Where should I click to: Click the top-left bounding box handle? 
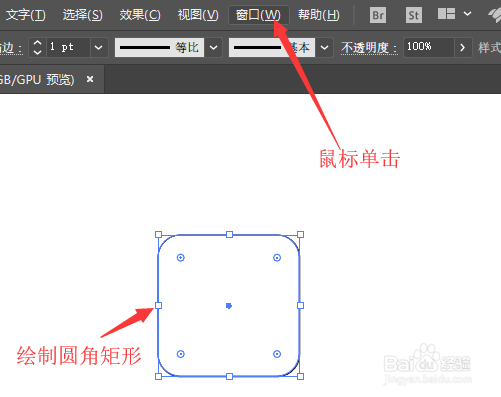pyautogui.click(x=159, y=235)
